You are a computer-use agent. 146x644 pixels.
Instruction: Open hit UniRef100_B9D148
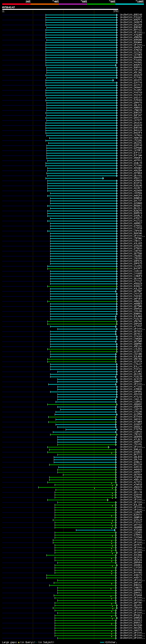[x=131, y=15]
